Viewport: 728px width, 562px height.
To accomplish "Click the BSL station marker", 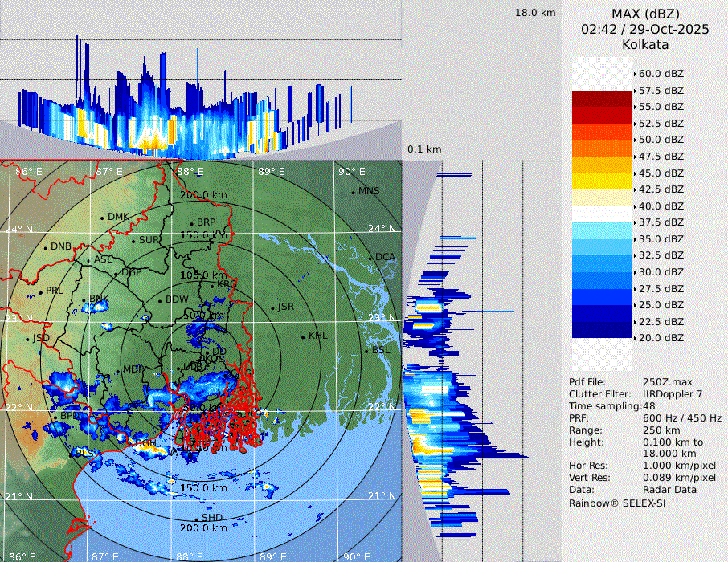I will click(x=366, y=352).
